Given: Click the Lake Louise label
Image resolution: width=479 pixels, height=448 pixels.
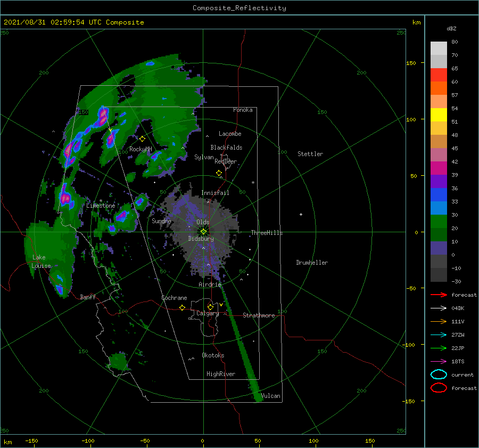Looking at the screenshot, I should pos(41,262).
